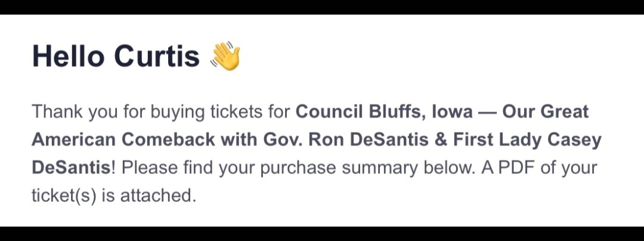The image size is (644, 241).
Task: Select the bold 'Council Bluffs, Iowa' text
Action: pos(385,112)
